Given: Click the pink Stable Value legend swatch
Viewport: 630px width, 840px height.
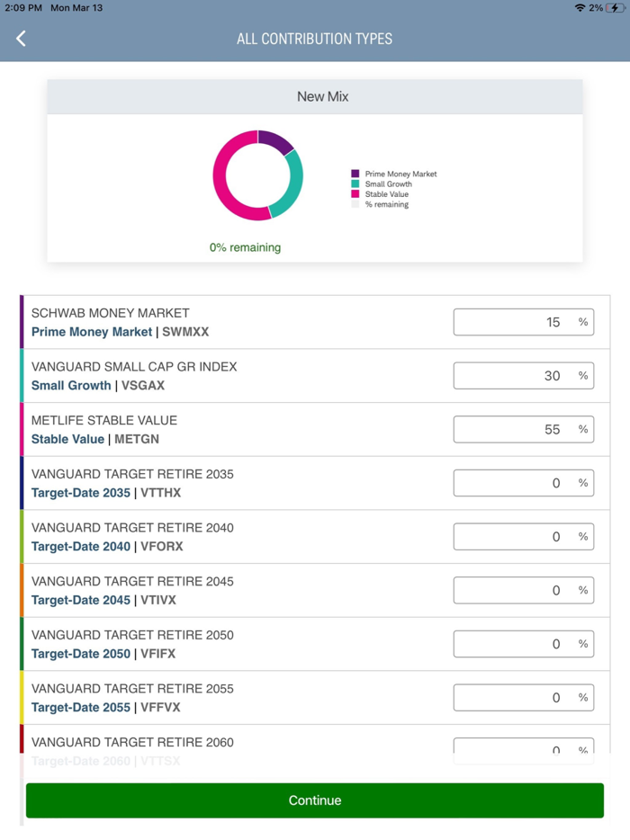Looking at the screenshot, I should 355,194.
